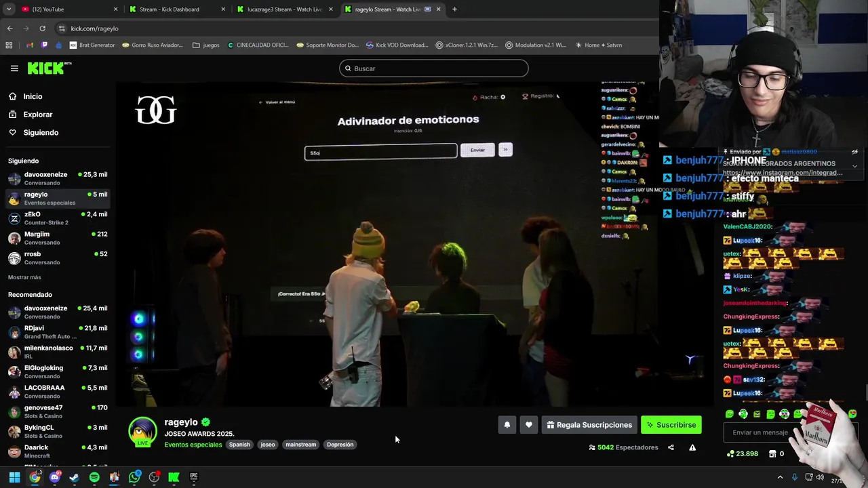Open the Gmail bookmark

click(30, 45)
